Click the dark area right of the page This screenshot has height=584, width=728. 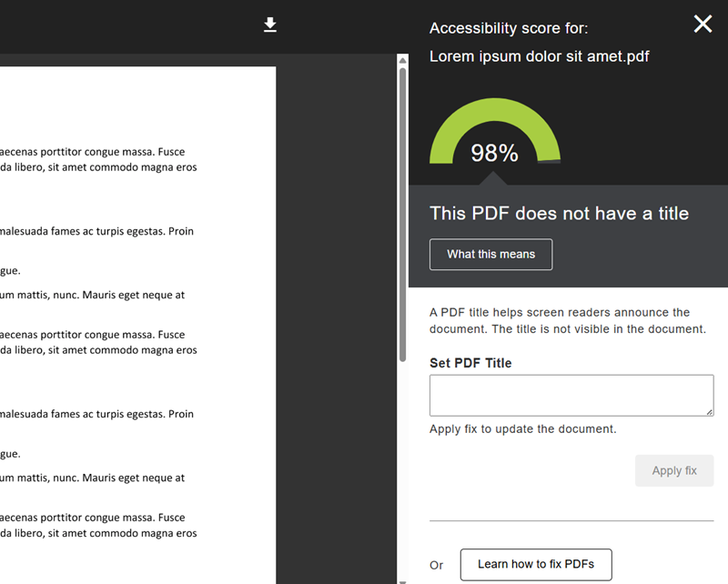(335, 318)
